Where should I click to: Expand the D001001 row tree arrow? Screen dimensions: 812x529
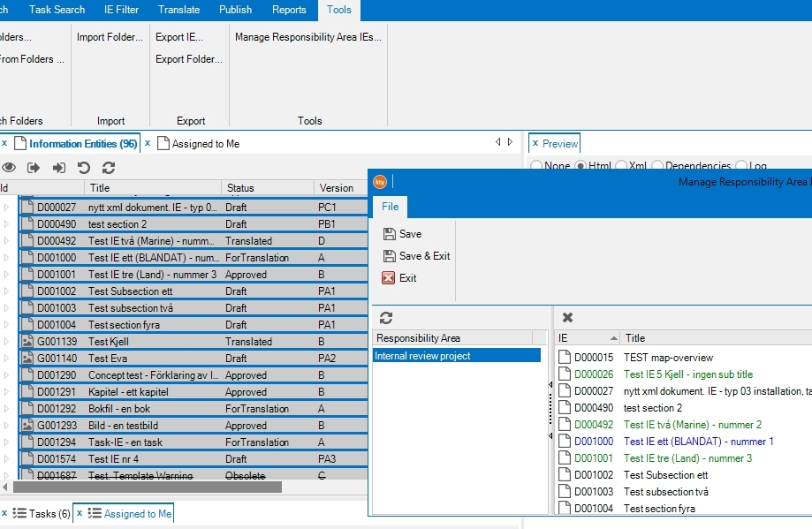[6, 275]
